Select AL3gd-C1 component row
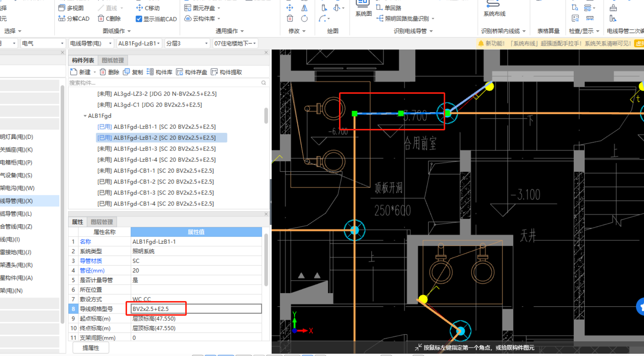644x356 pixels. (x=150, y=105)
